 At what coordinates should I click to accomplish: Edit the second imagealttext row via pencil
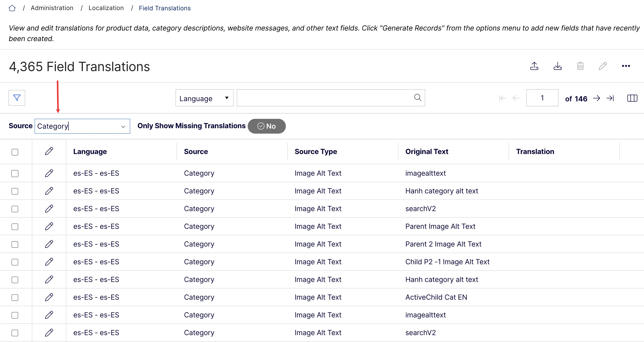(49, 315)
